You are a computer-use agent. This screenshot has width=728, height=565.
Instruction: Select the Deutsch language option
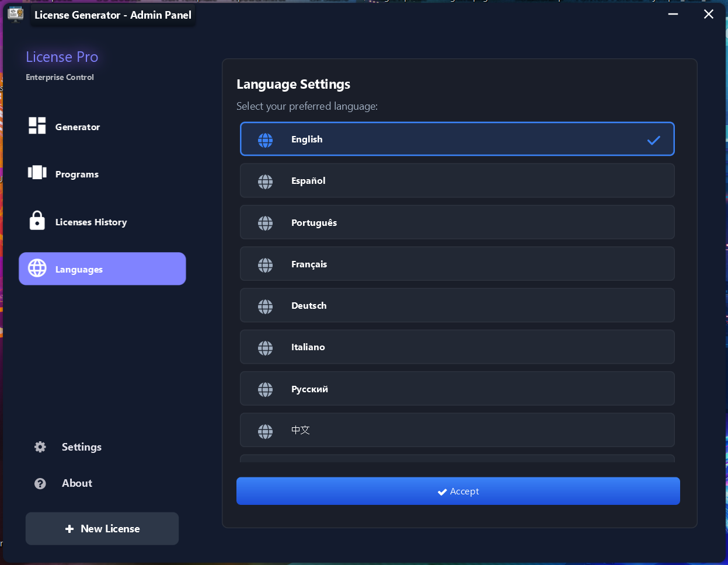[457, 305]
